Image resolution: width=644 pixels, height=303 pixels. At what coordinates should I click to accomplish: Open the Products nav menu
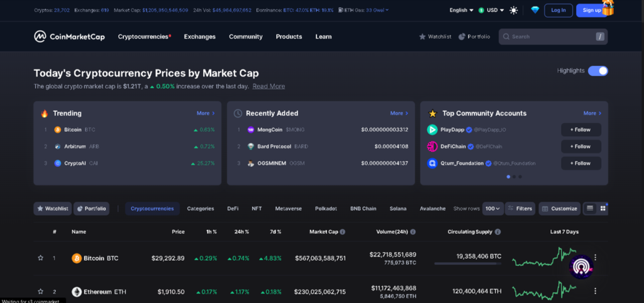(x=289, y=36)
